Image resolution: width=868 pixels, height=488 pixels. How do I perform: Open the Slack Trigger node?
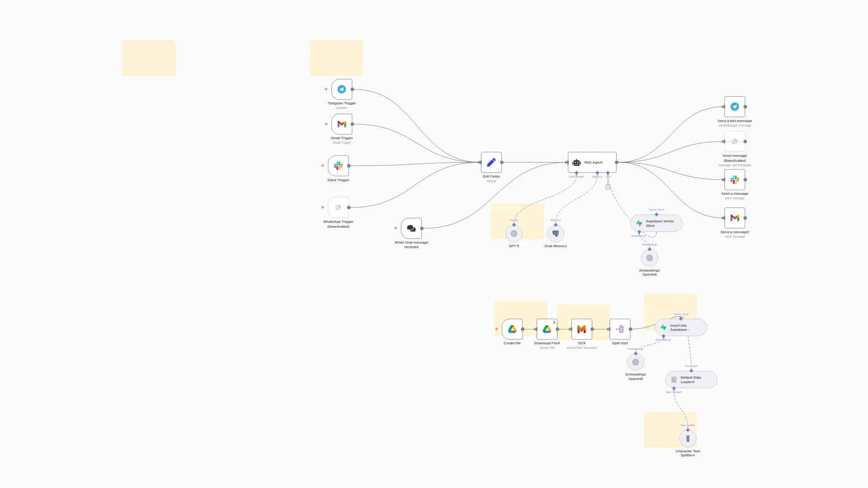[x=338, y=166]
